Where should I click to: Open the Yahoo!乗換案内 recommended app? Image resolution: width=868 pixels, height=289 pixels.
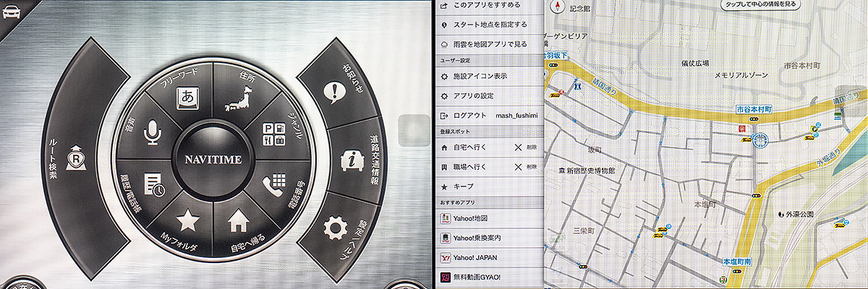point(490,238)
